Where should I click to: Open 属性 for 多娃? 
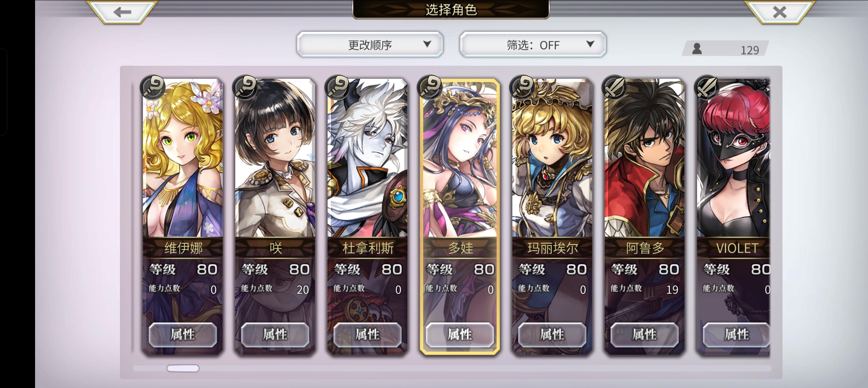click(x=460, y=334)
